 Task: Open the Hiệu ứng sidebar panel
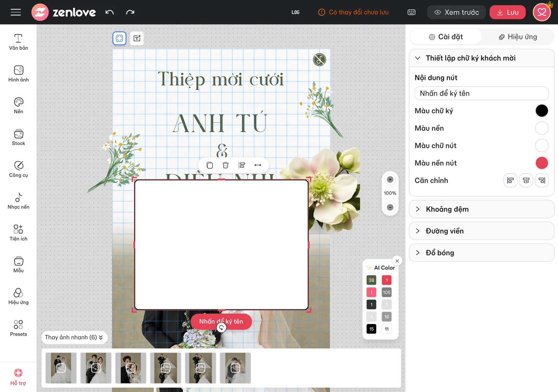coord(18,297)
